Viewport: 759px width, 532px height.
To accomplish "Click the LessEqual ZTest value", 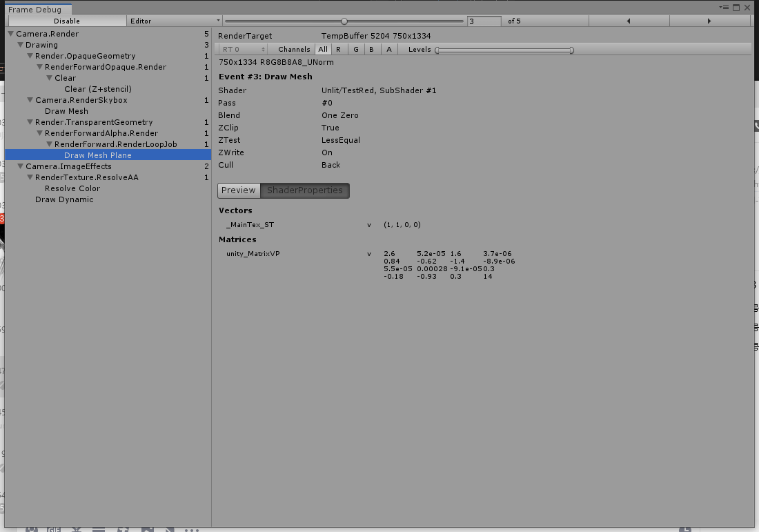I will 341,140.
